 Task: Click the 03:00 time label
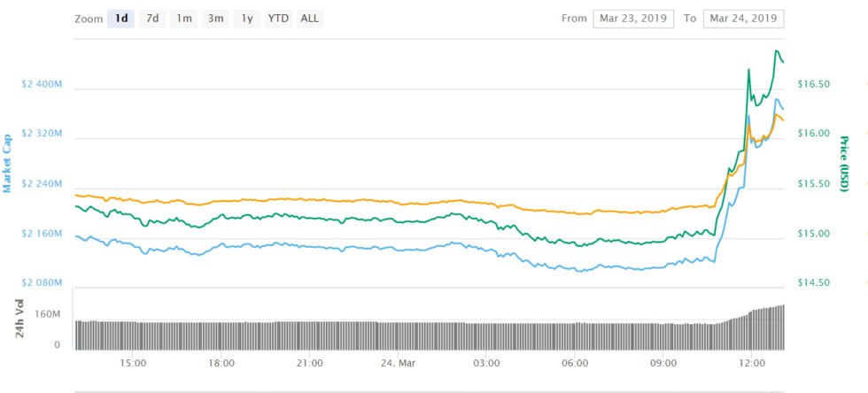pos(486,363)
